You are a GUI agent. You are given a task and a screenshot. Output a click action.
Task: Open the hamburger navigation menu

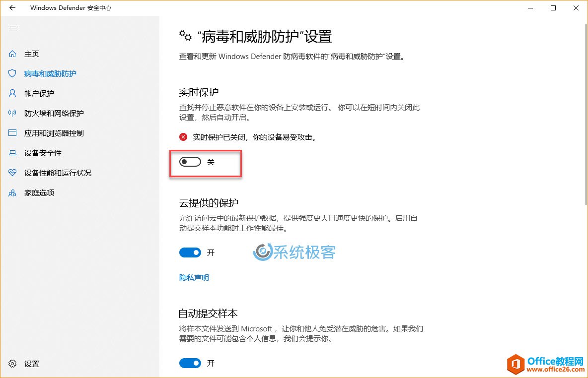tap(12, 28)
